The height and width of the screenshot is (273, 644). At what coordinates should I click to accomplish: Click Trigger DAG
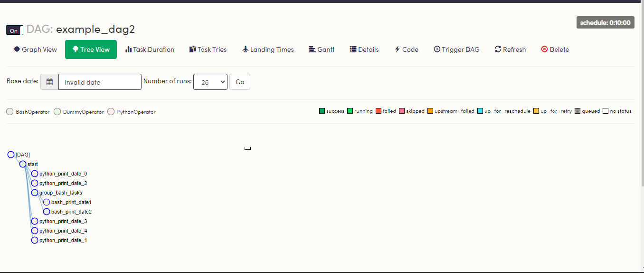click(x=456, y=49)
